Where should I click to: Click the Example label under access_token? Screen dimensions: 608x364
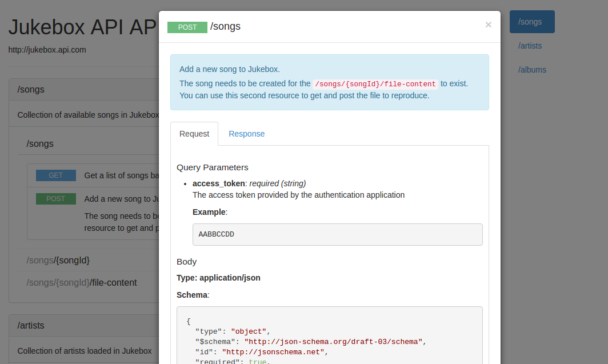(209, 212)
